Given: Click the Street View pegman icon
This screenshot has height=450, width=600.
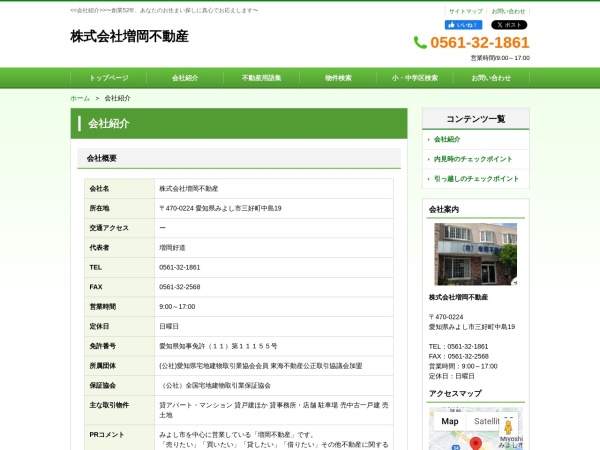Looking at the screenshot, I should pyautogui.click(x=508, y=427).
